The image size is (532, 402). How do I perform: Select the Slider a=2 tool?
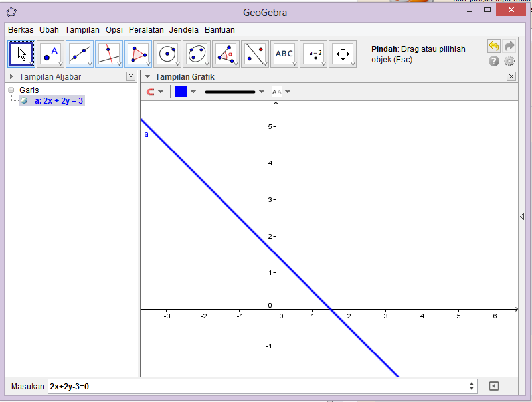click(x=313, y=54)
